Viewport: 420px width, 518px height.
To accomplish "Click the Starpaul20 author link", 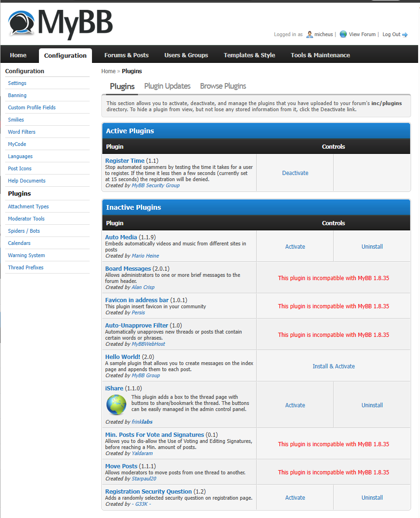I will 144,479.
